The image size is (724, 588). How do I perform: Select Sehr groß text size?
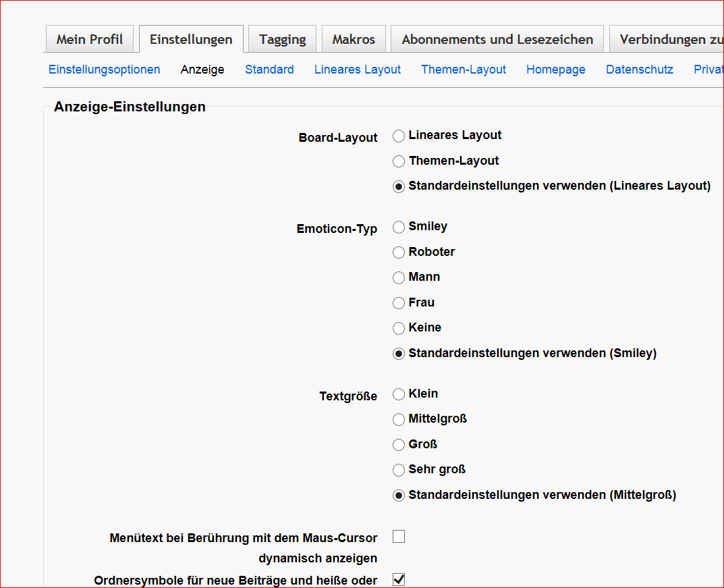[399, 470]
